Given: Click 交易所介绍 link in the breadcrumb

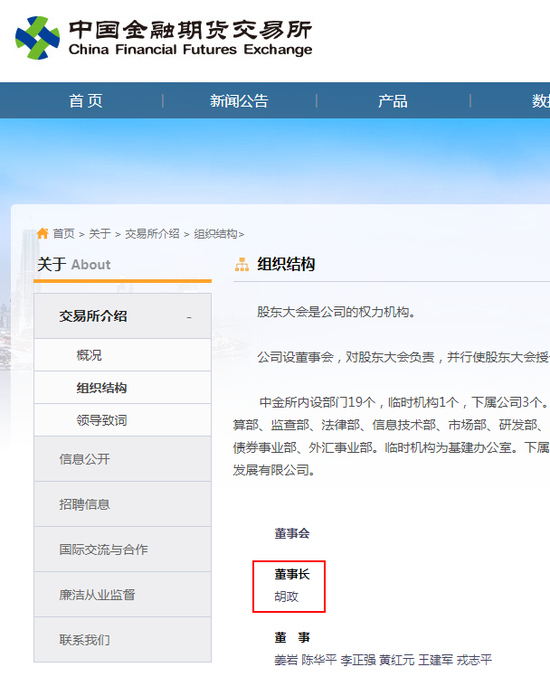Looking at the screenshot, I should [152, 234].
